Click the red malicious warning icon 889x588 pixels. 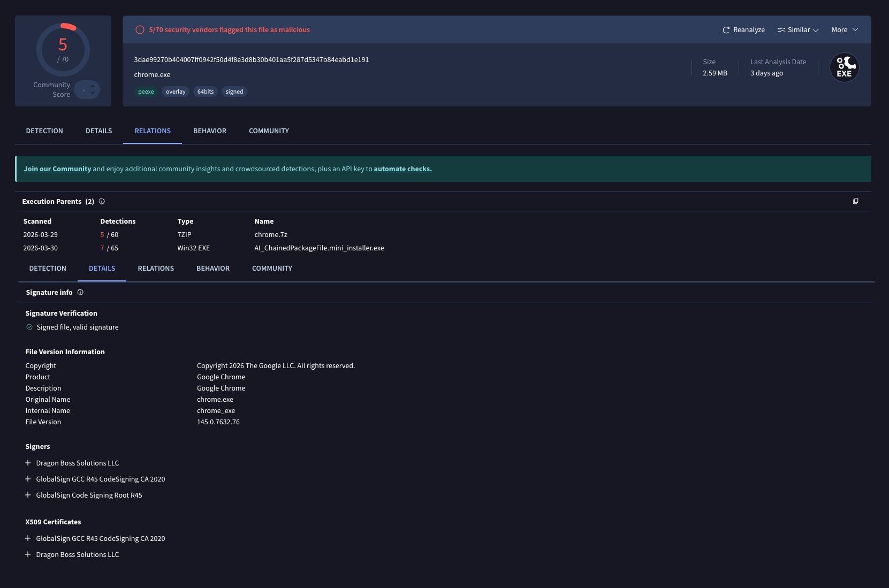point(140,30)
